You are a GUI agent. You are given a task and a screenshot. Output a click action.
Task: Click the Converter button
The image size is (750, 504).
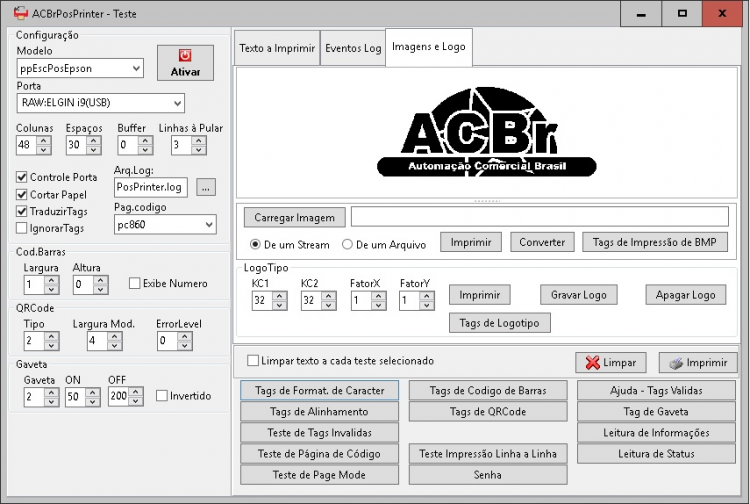pyautogui.click(x=542, y=242)
